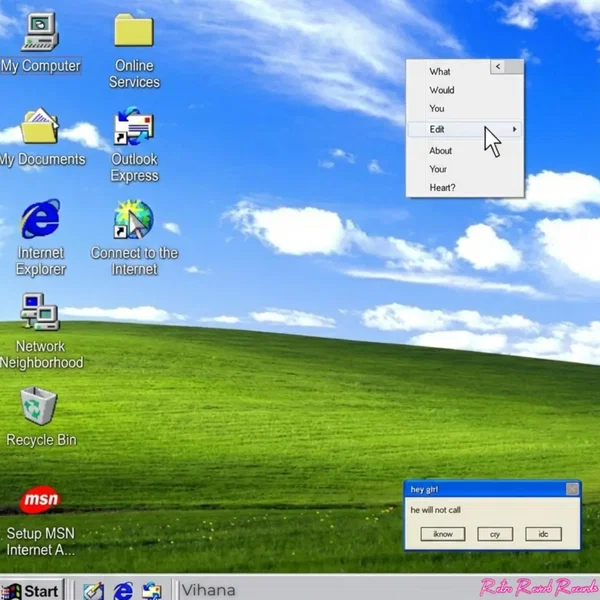Close the "hey girl" dialog window
Viewport: 600px width, 600px height.
(572, 489)
